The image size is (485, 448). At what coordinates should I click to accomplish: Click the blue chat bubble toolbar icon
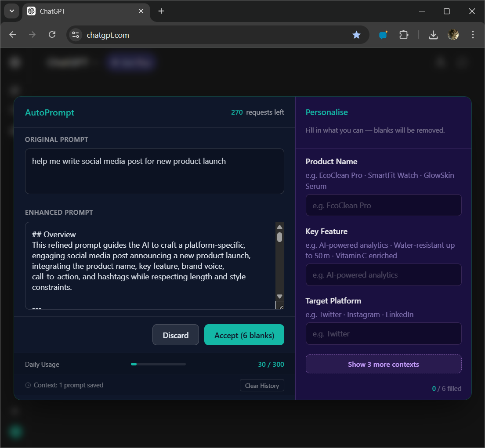(x=383, y=34)
